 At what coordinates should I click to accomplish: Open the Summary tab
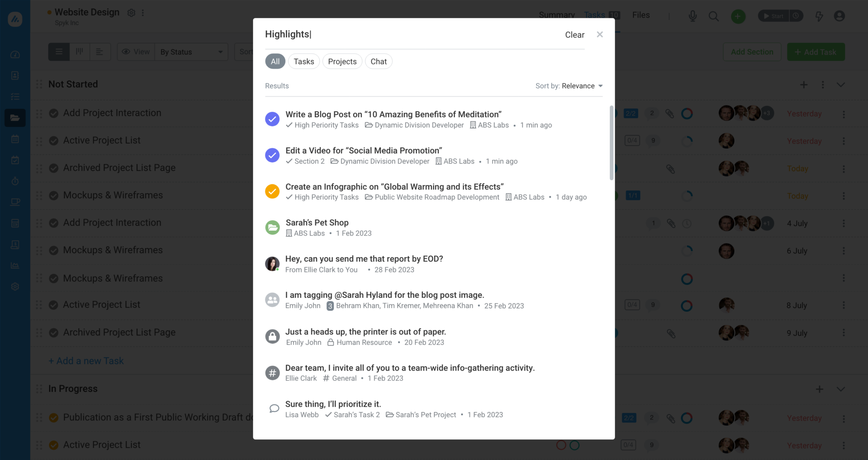coord(556,15)
